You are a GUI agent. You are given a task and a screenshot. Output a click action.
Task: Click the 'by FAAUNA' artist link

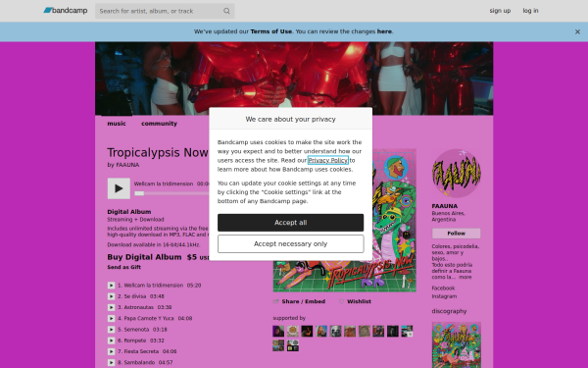(127, 165)
